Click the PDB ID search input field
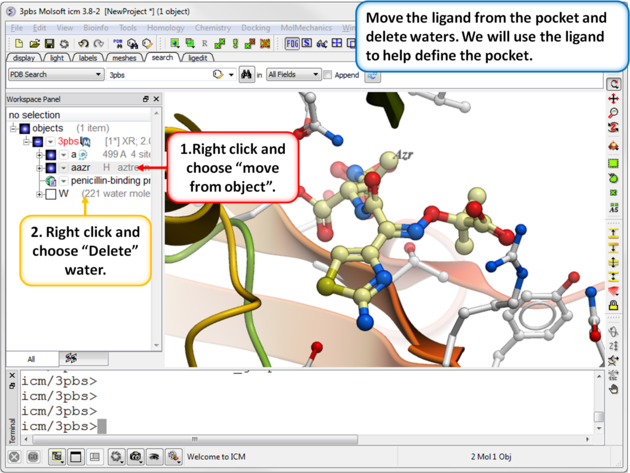630x473 pixels. (x=155, y=75)
